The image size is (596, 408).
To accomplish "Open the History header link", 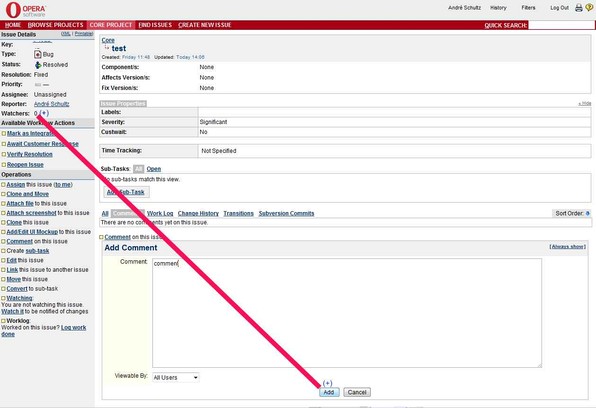I will click(498, 8).
